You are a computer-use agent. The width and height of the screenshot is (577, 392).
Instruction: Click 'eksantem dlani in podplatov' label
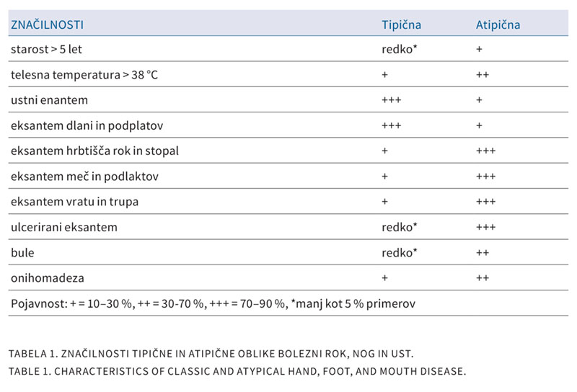(87, 126)
